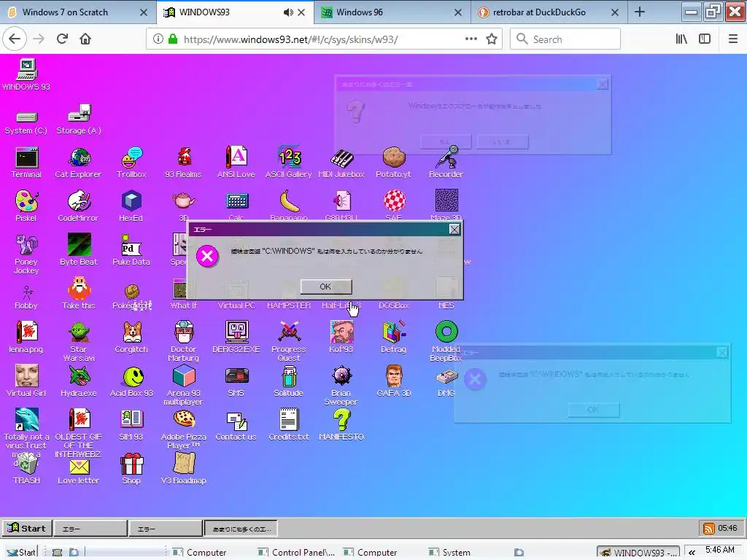Open Brian Sweeper mine icon
The height and width of the screenshot is (560, 747).
341,385
